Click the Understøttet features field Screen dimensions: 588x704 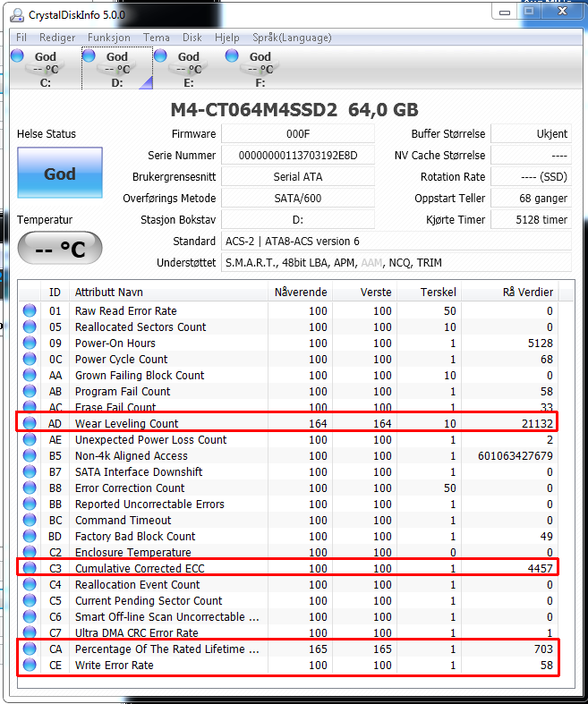point(396,263)
